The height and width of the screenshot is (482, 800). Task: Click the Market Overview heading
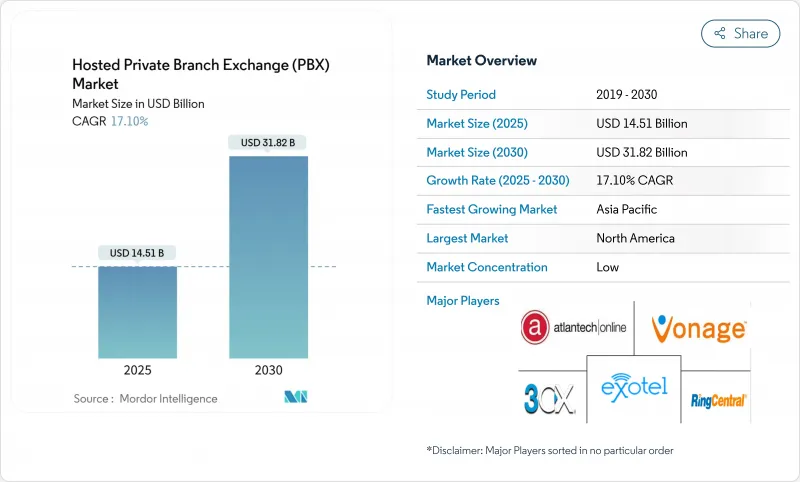point(481,61)
